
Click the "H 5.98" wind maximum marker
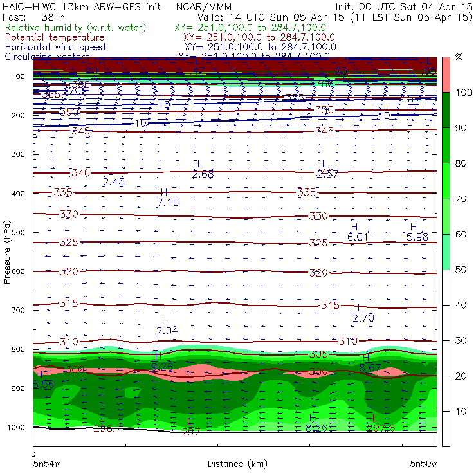point(417,233)
